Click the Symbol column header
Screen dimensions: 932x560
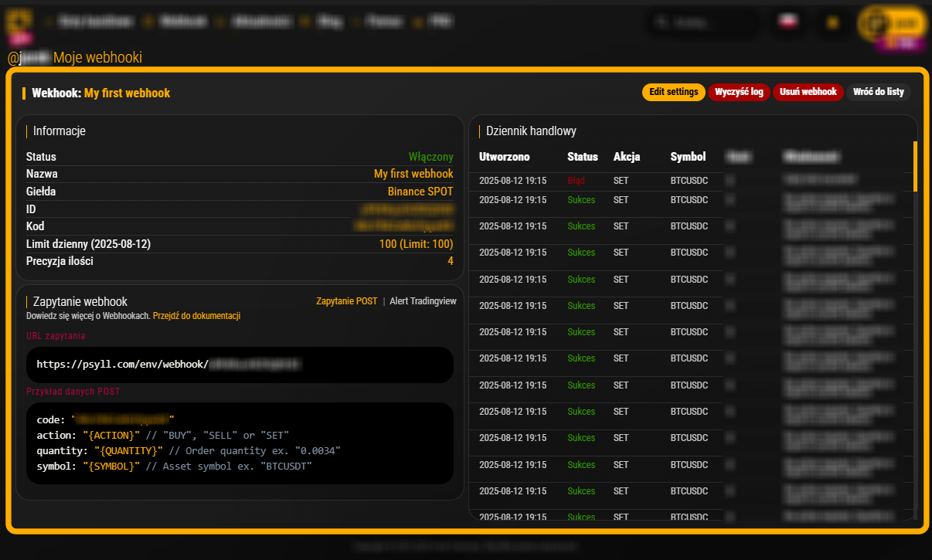point(688,157)
